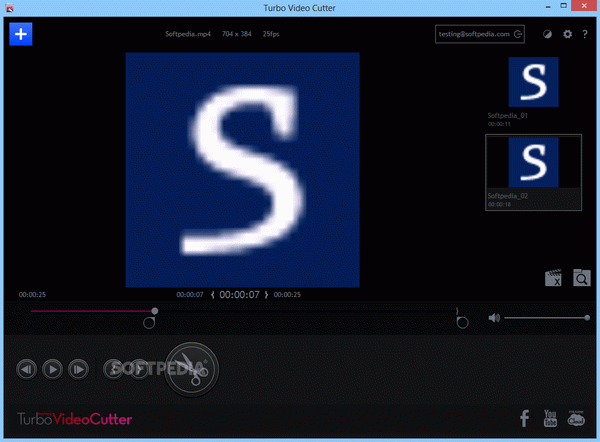Mute audio with the speaker icon
Screen dimensions: 600x442
(x=494, y=318)
